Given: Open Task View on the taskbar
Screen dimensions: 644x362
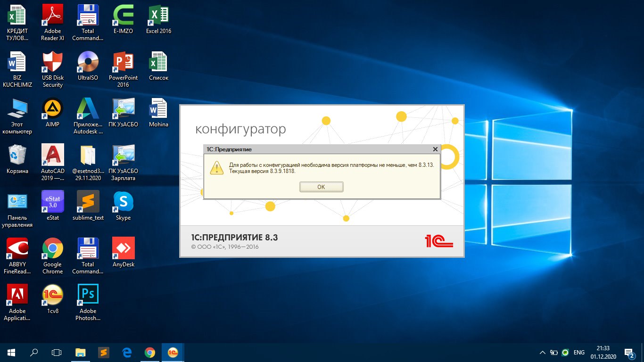Looking at the screenshot, I should coord(57,352).
